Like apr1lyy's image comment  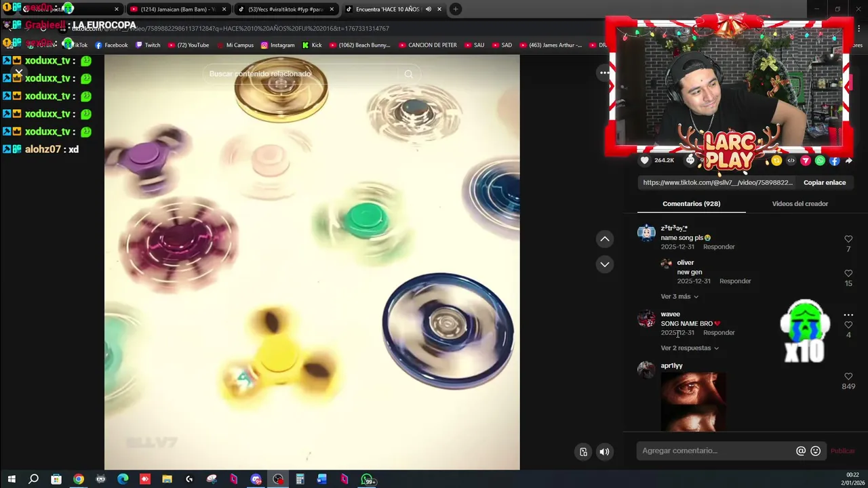(x=848, y=376)
